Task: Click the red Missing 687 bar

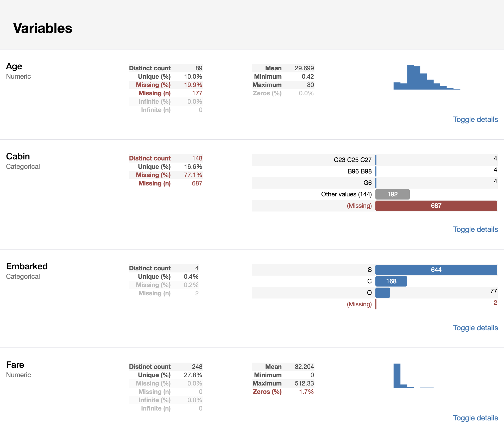Action: (436, 206)
